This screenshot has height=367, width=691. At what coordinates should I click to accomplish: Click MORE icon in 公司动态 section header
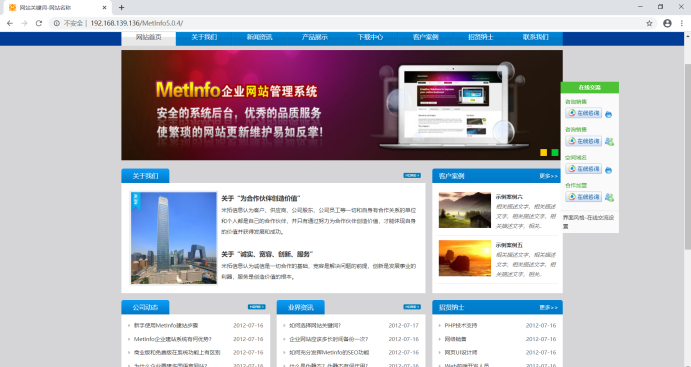pyautogui.click(x=256, y=307)
